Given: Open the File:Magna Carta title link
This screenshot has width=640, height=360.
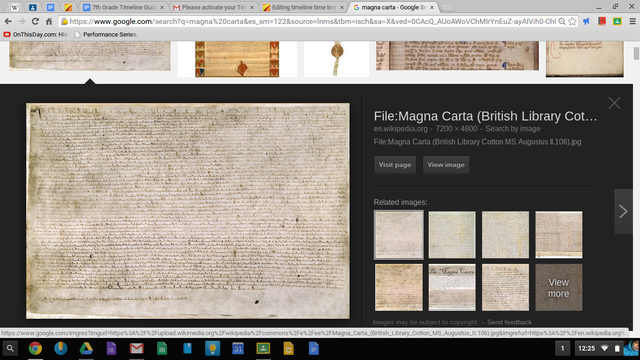Looking at the screenshot, I should [x=485, y=116].
